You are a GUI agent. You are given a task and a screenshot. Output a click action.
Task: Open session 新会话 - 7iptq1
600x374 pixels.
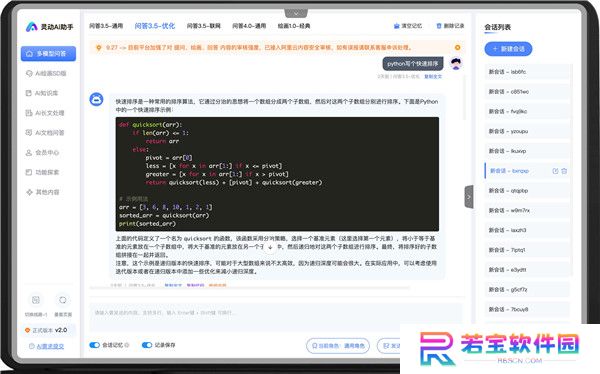[x=527, y=250]
